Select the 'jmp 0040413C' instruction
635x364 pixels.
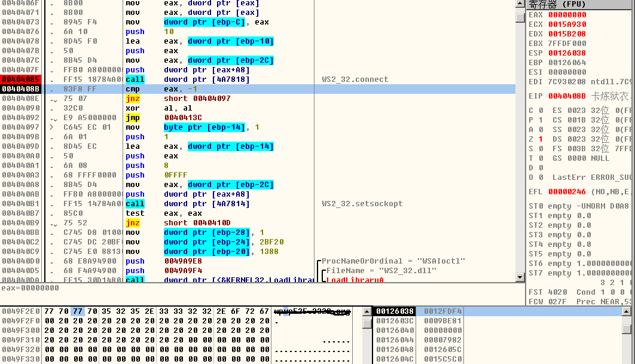[164, 117]
